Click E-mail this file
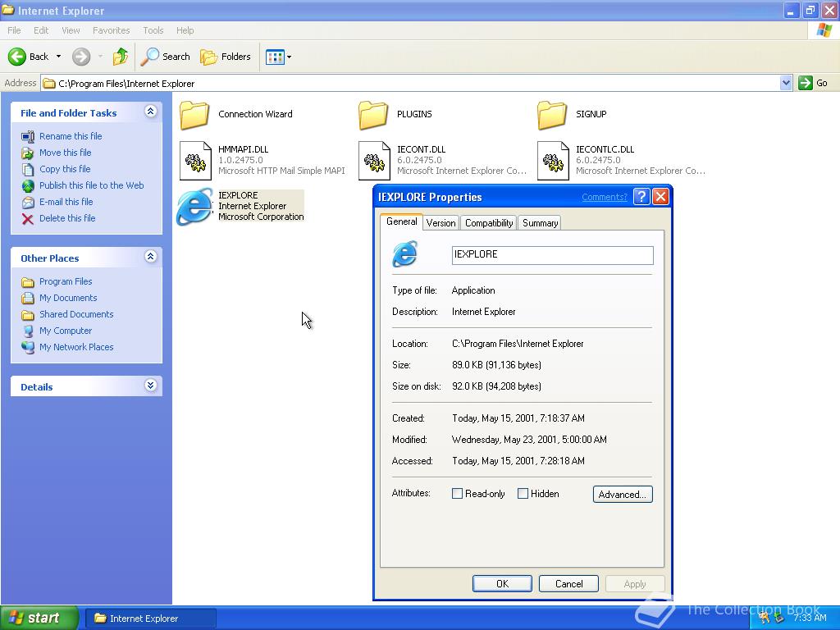The image size is (840, 630). point(66,202)
